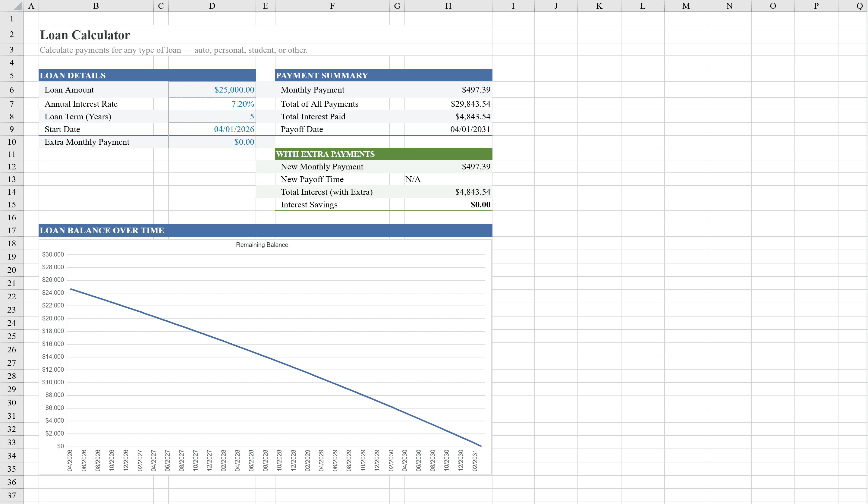
Task: Click the PAYMENT SUMMARY section header
Action: (323, 75)
